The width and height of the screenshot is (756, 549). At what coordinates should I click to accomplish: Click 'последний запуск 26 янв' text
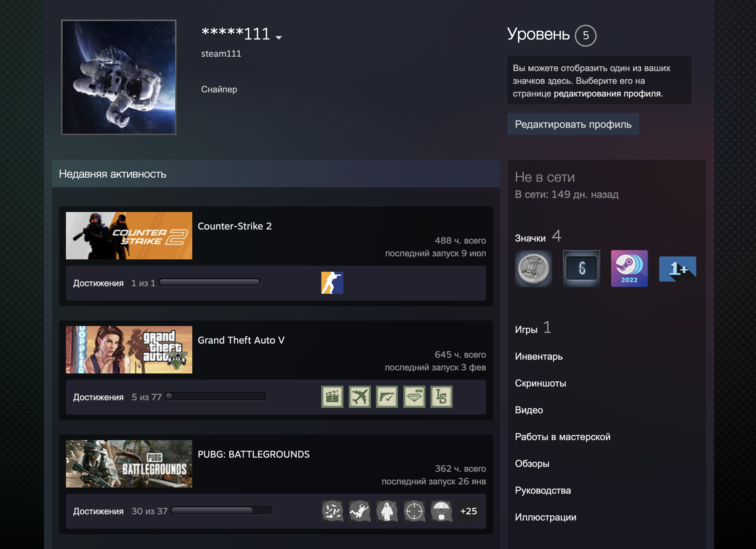click(x=434, y=481)
